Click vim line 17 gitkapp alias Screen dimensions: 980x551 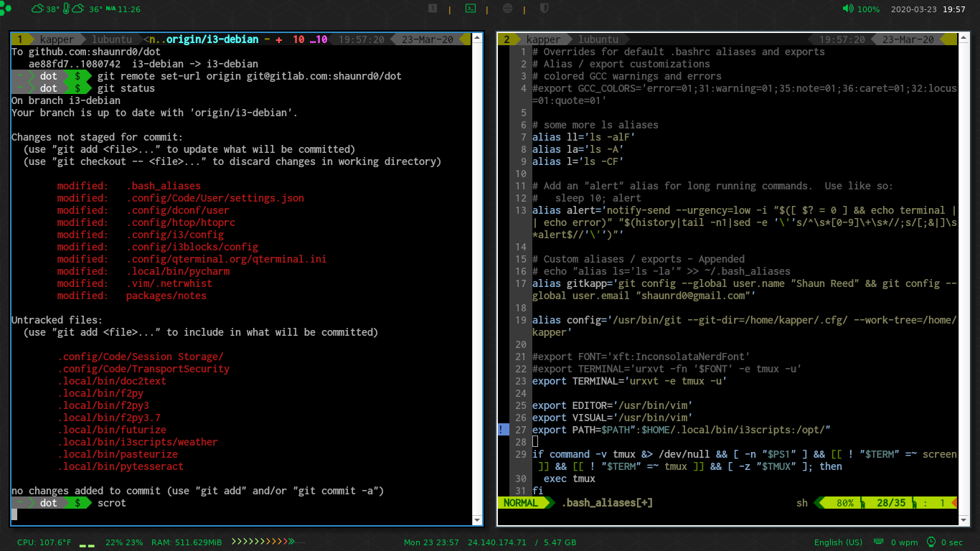tap(745, 289)
